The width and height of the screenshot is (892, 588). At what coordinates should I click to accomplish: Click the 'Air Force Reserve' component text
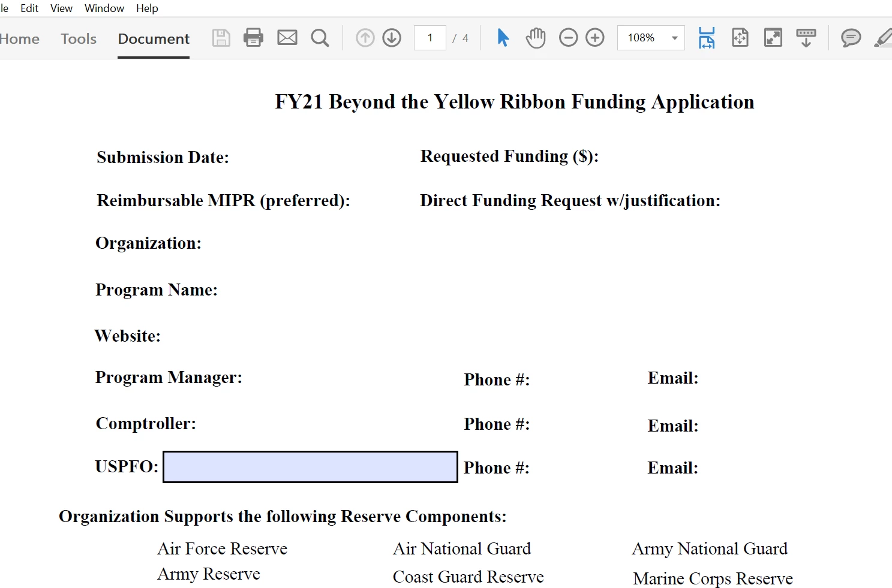223,548
